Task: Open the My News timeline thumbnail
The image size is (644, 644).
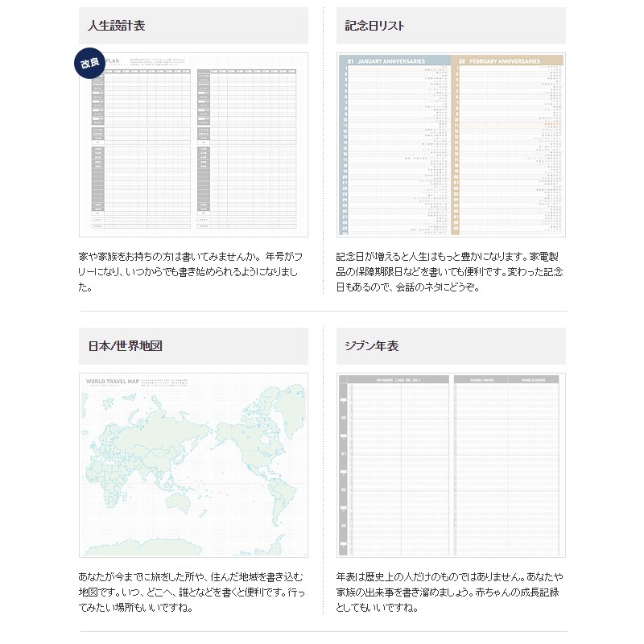Action: (x=451, y=465)
